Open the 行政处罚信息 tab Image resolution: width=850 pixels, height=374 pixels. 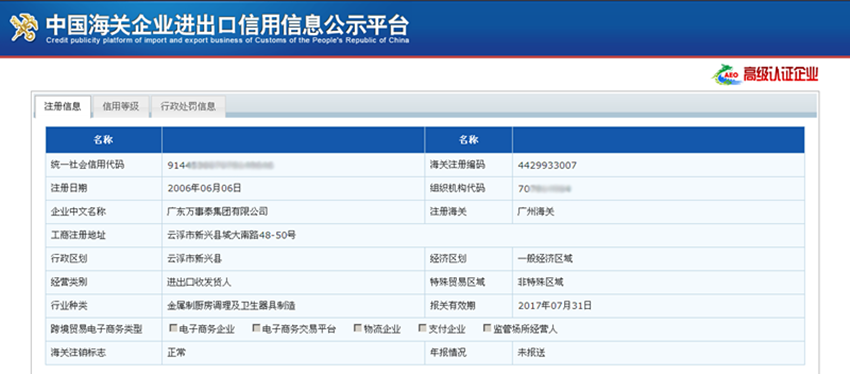tap(188, 106)
